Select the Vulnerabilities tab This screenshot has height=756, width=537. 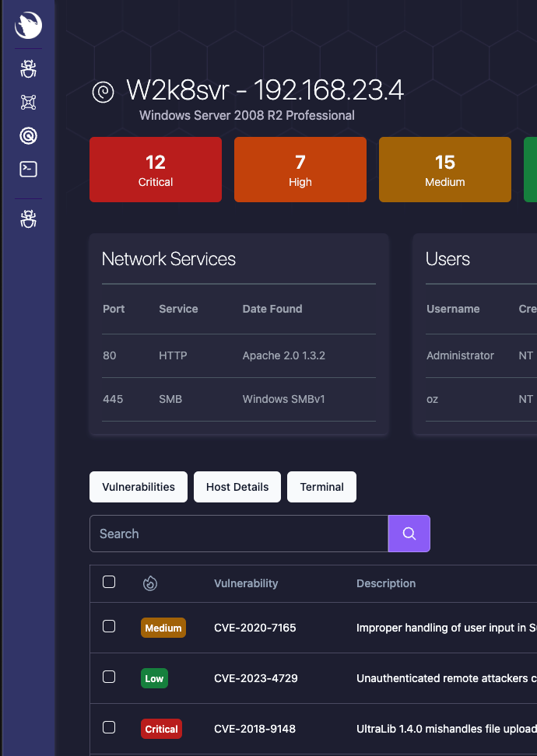pos(139,487)
